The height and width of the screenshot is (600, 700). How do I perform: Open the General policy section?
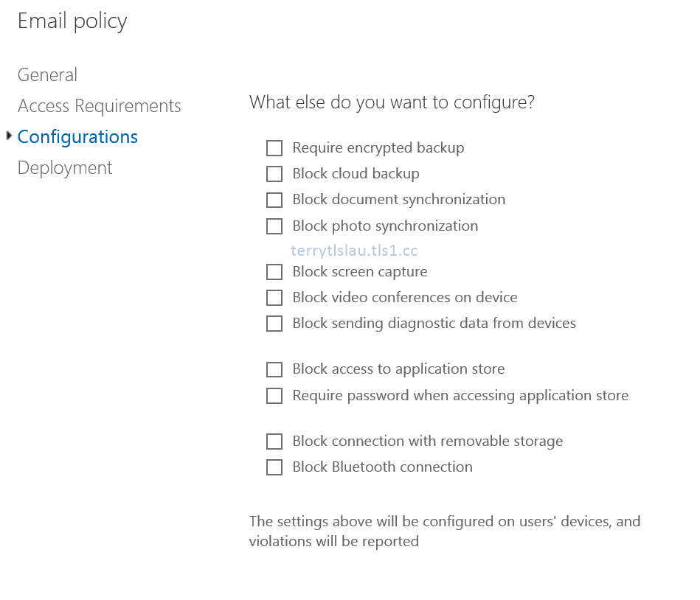47,74
